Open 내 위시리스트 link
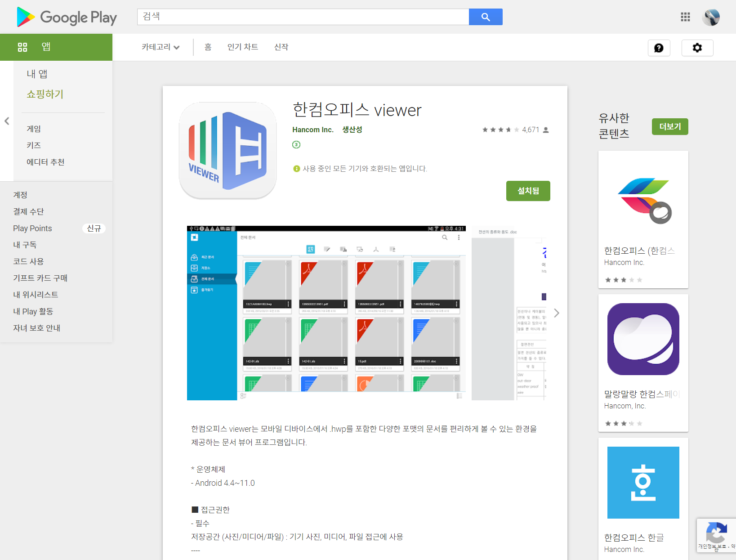Viewport: 736px width, 560px height. tap(36, 295)
